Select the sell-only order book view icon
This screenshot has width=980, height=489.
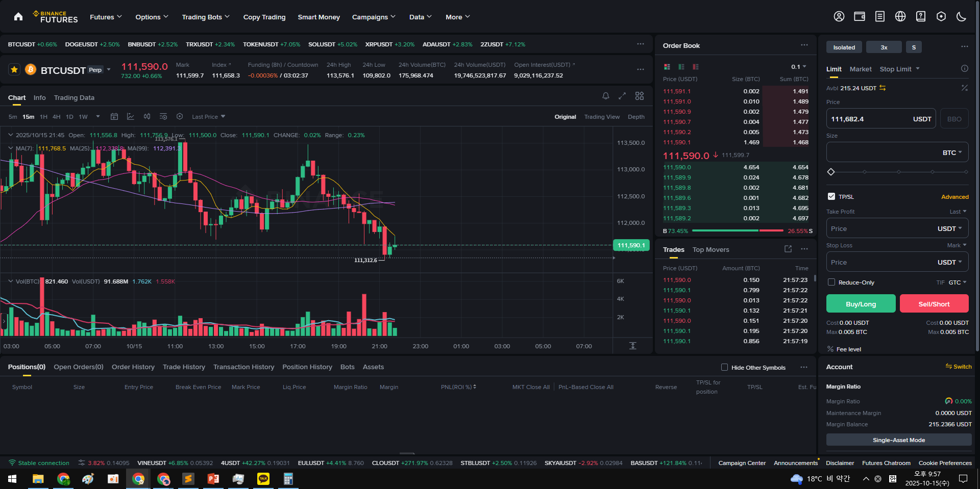696,67
